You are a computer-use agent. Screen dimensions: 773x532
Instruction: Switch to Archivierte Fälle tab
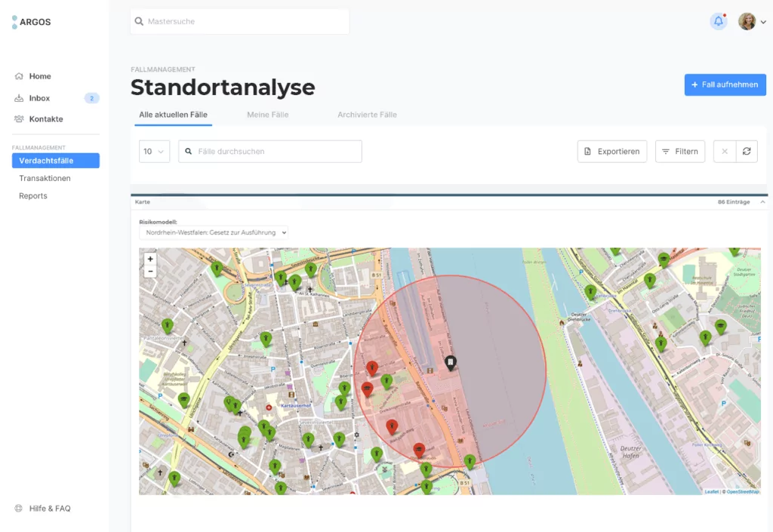point(367,115)
